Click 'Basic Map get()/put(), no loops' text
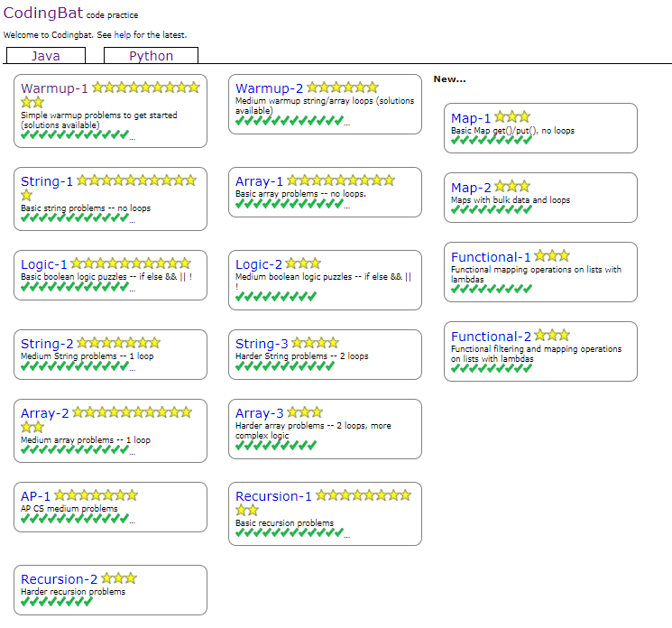Viewport: 672px width, 628px height. pyautogui.click(x=512, y=131)
